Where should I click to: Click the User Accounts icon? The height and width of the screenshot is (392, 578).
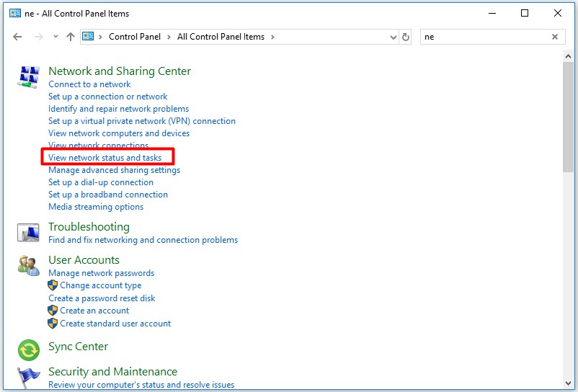[x=28, y=266]
